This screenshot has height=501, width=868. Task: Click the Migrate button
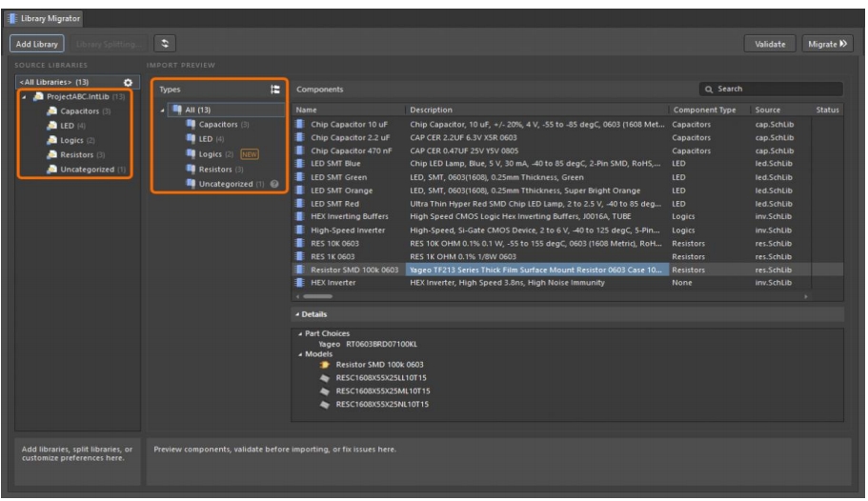828,44
